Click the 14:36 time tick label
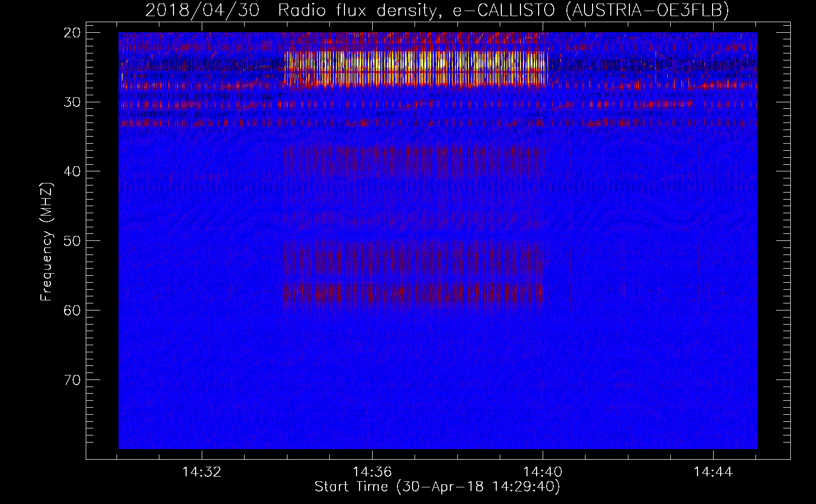 (x=372, y=472)
